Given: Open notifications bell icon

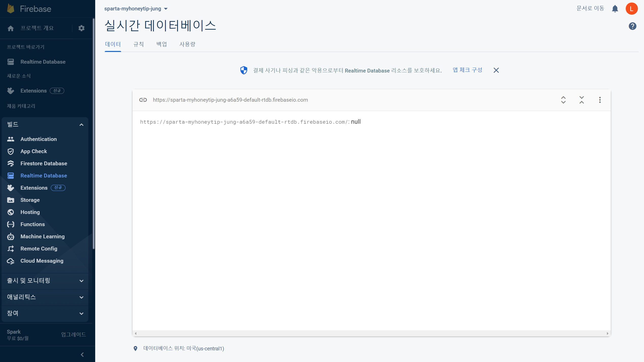Looking at the screenshot, I should click(x=615, y=9).
